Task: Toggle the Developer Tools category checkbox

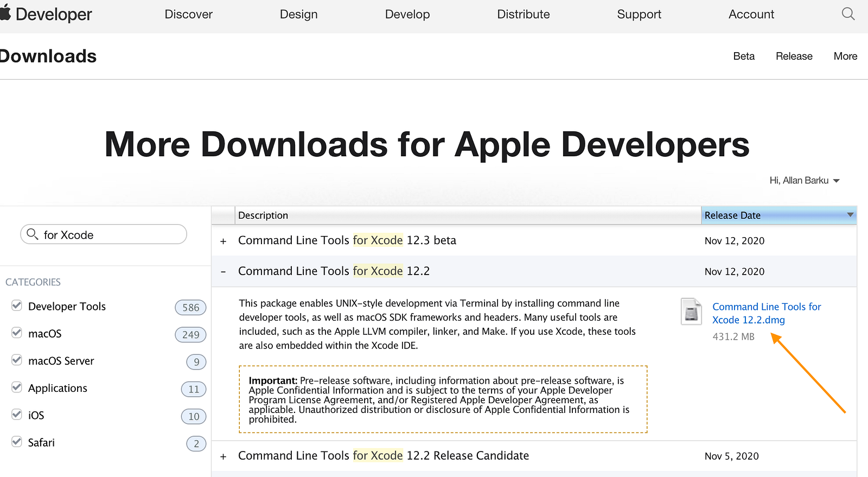Action: point(17,306)
